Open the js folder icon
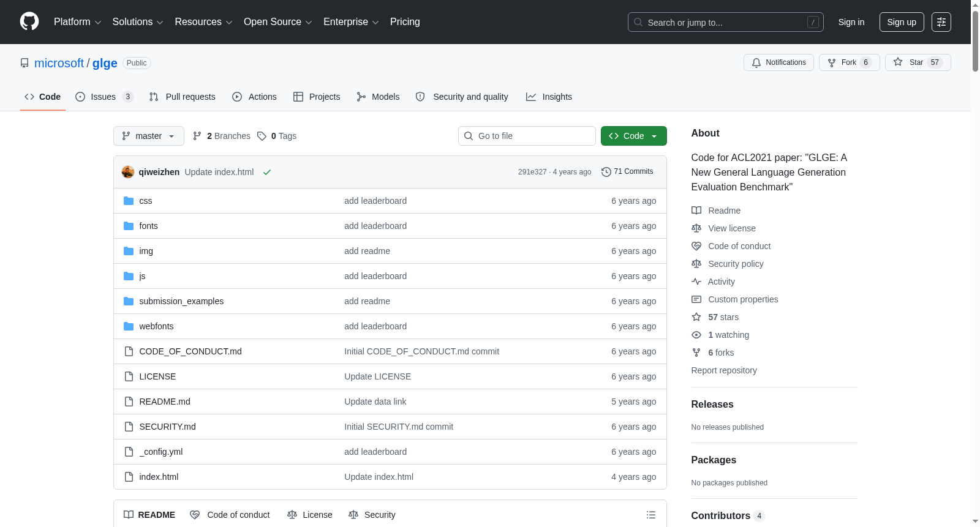The height and width of the screenshot is (527, 980). click(x=129, y=276)
